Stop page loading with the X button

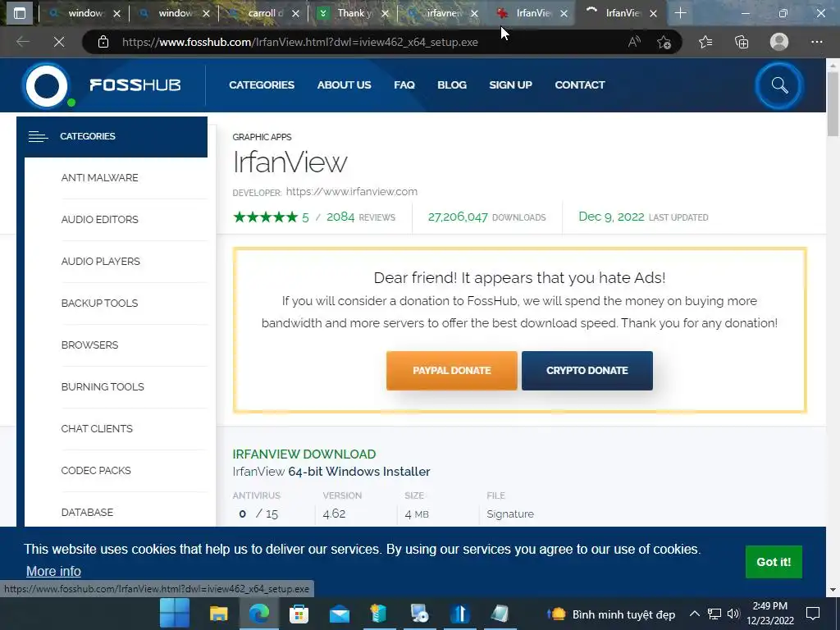59,42
